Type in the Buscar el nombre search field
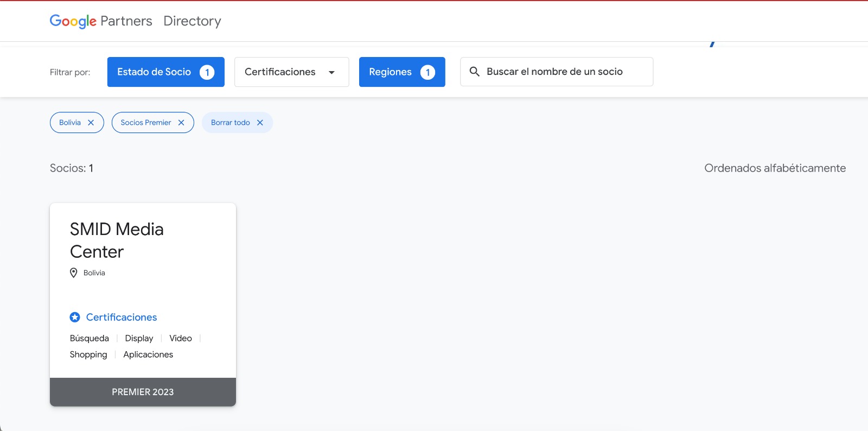Image resolution: width=868 pixels, height=431 pixels. [x=564, y=72]
